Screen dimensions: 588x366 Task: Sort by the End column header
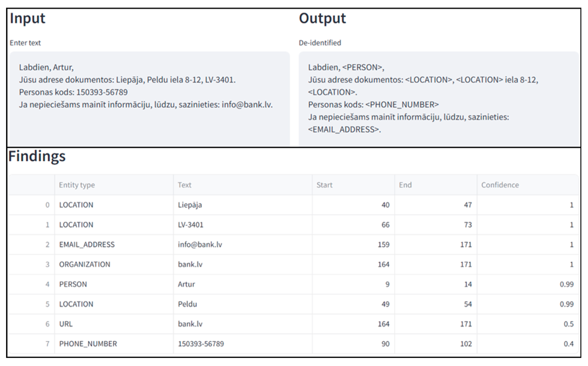pyautogui.click(x=436, y=185)
